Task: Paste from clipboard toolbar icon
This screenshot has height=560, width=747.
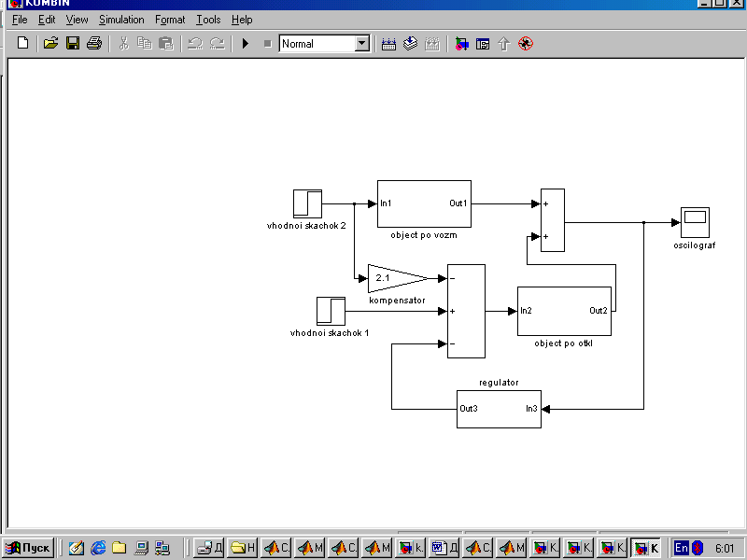Action: pyautogui.click(x=166, y=43)
